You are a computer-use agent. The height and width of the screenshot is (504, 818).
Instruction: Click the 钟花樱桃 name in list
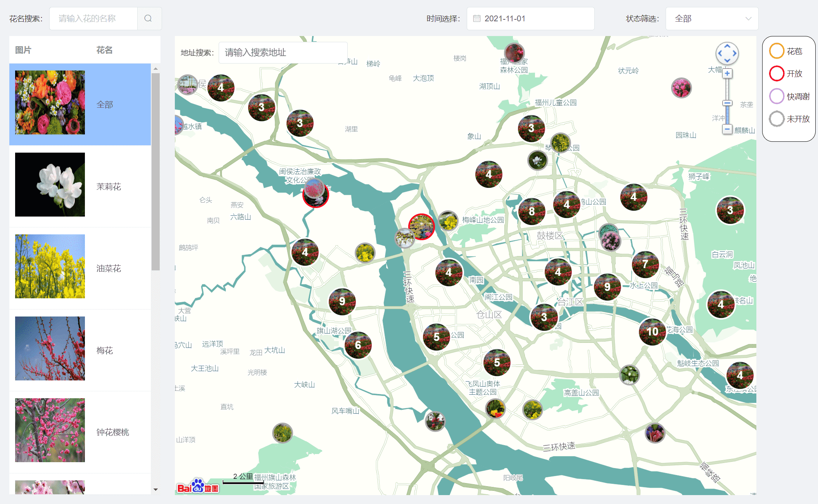click(113, 432)
